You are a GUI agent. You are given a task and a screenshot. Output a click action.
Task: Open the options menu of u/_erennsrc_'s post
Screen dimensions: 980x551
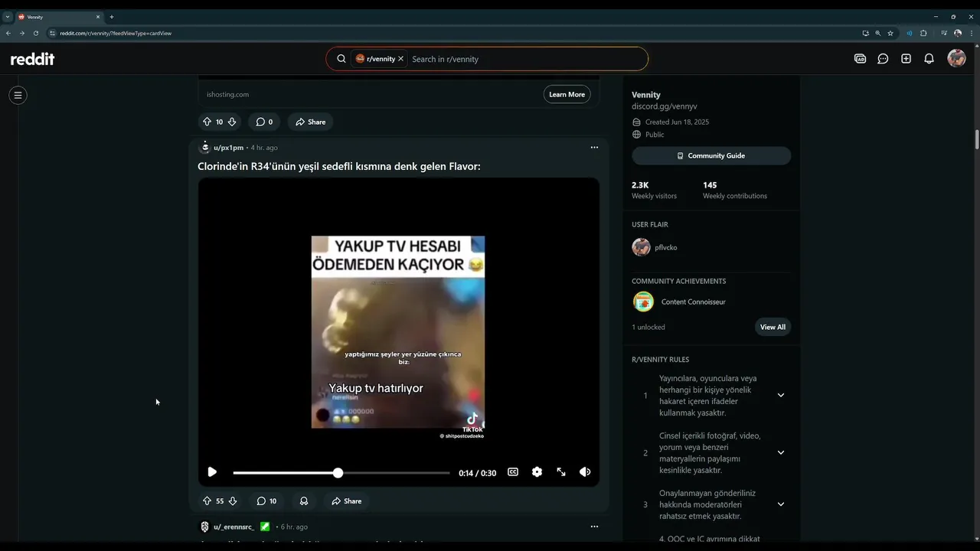[x=594, y=527]
